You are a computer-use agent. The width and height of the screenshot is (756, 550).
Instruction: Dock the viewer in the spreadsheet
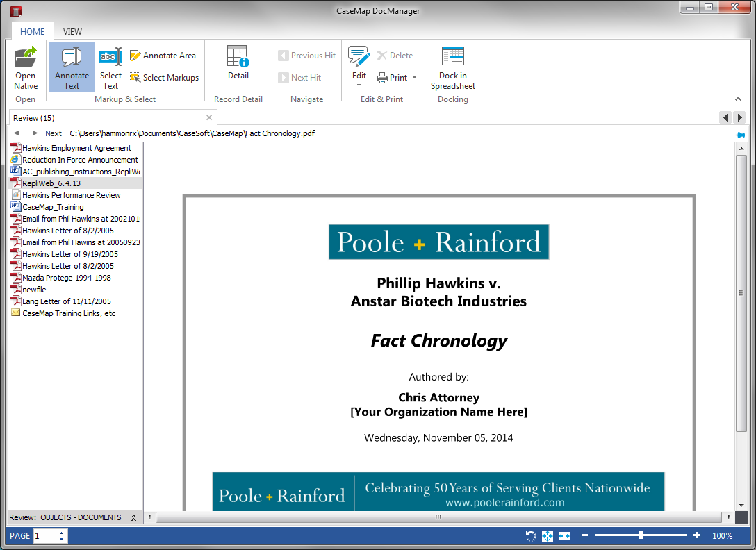tap(453, 67)
